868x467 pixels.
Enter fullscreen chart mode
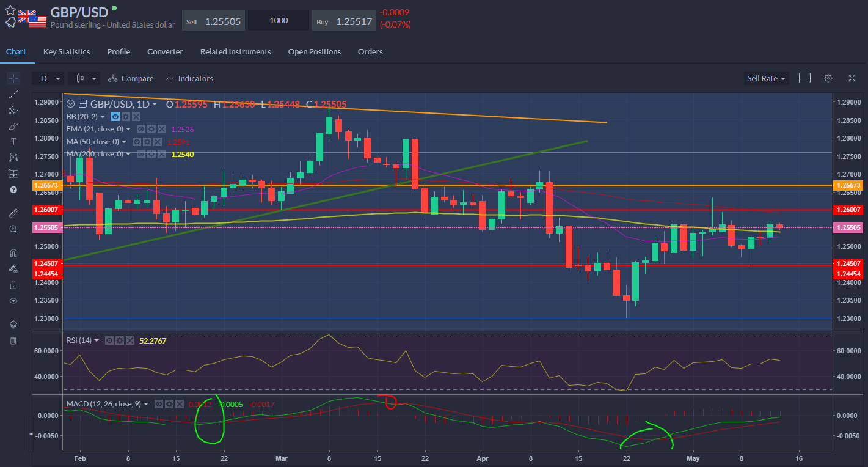coord(852,78)
